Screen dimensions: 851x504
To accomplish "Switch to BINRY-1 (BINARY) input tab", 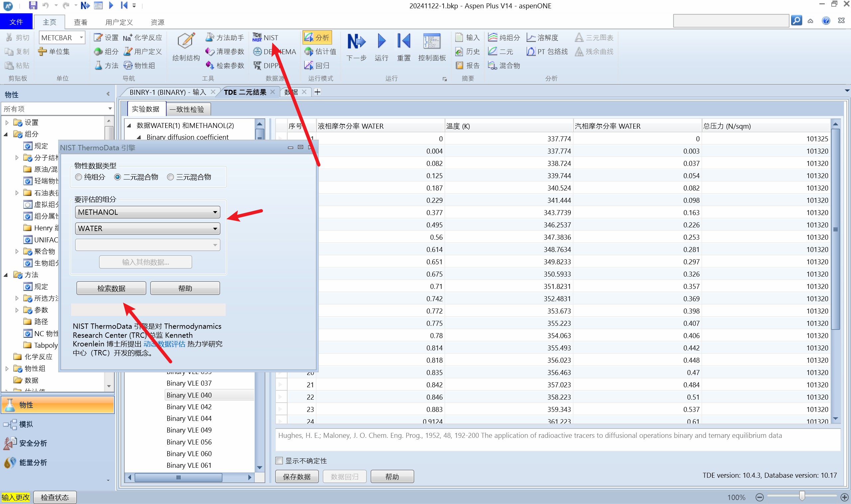I will click(x=168, y=92).
